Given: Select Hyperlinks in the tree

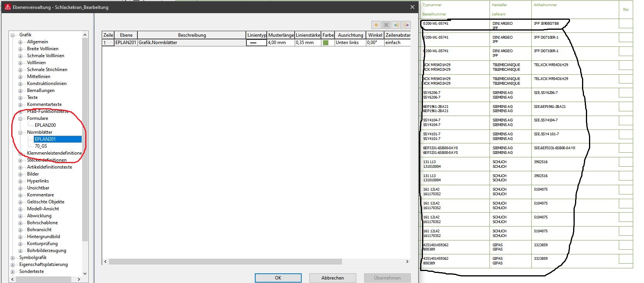Looking at the screenshot, I should point(38,181).
